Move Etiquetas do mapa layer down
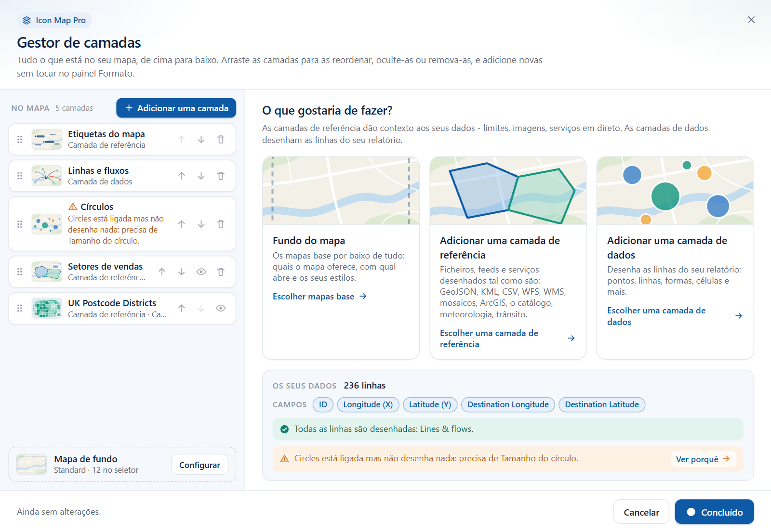The height and width of the screenshot is (532, 771). coord(201,140)
